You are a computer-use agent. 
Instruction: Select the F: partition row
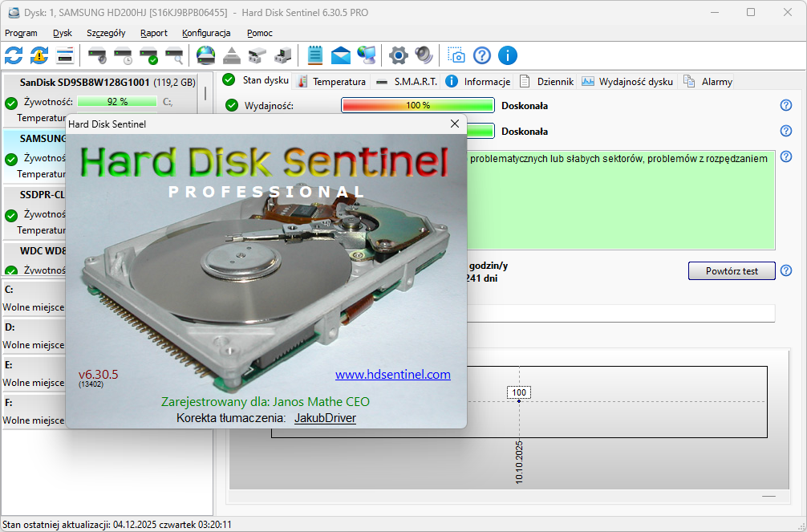point(34,411)
